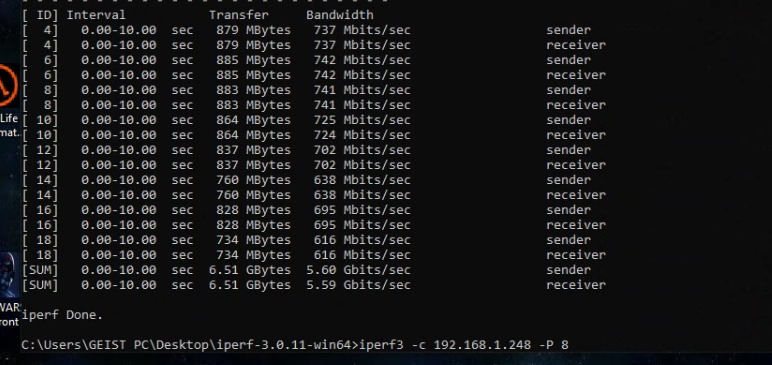Click the 5.60 Gbits/sec SUM bandwidth value

(x=358, y=270)
